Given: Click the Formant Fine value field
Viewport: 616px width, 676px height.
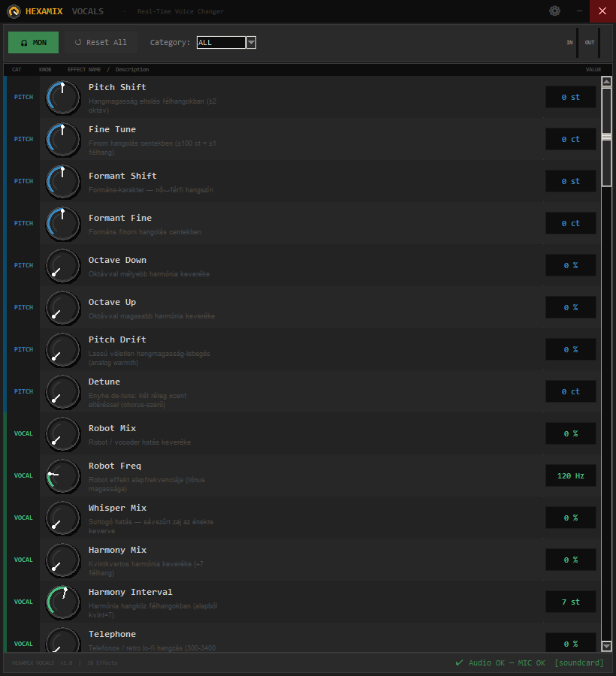Looking at the screenshot, I should tap(571, 223).
